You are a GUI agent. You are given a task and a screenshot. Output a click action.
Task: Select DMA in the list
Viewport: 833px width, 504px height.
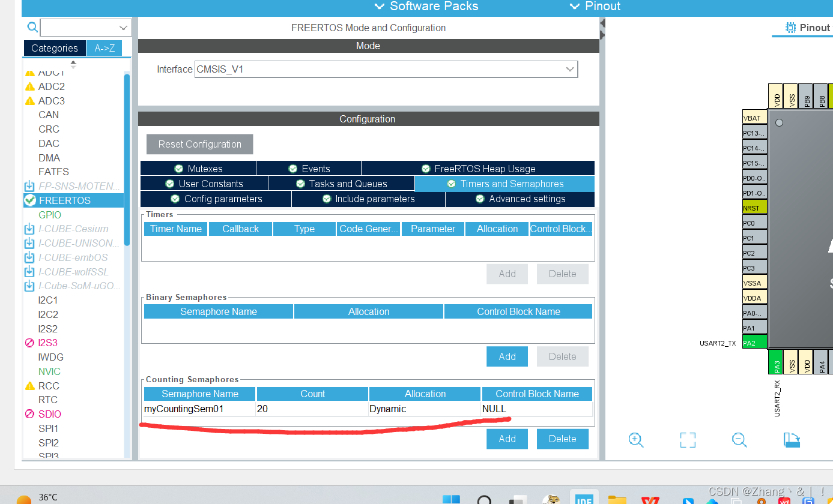tap(49, 158)
